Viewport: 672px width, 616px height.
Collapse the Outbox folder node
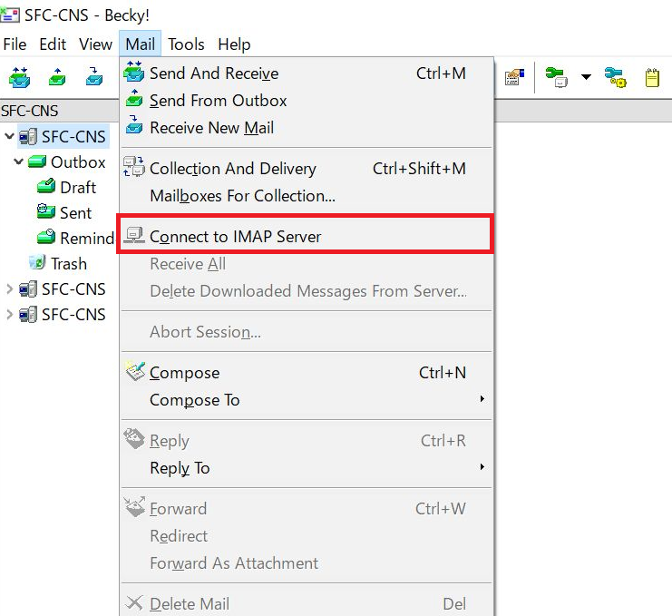pos(19,162)
